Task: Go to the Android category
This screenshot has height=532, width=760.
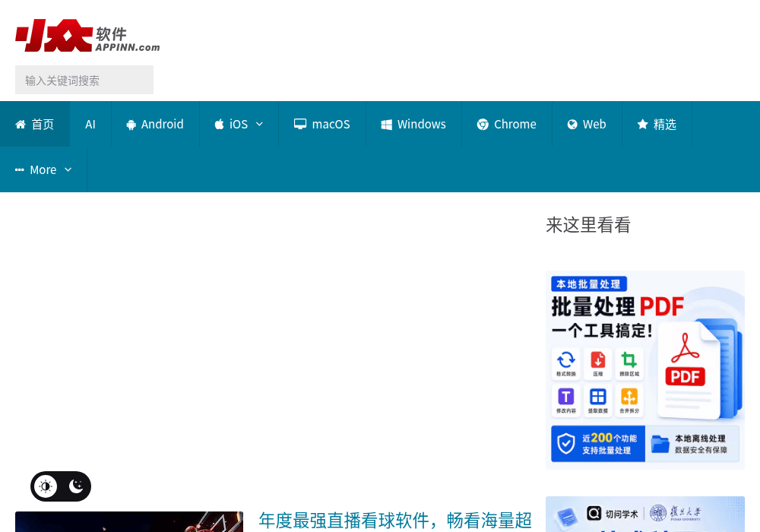Action: 155,124
